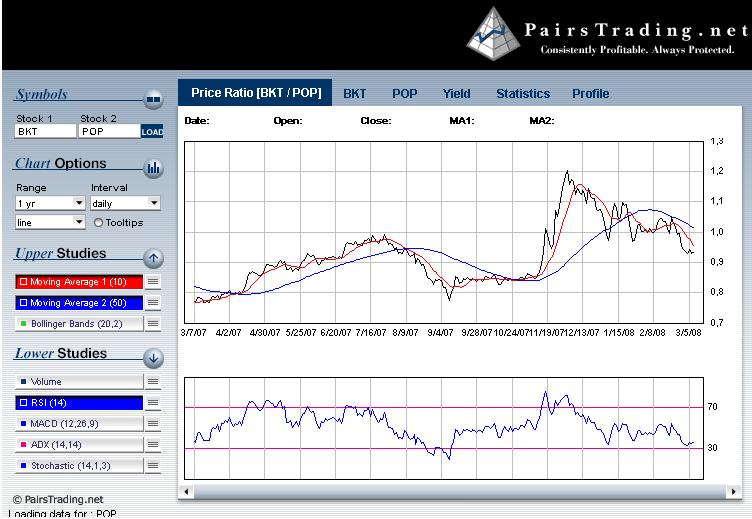Viewport: 752px width, 519px height.
Task: Click the LOAD button
Action: coord(152,131)
